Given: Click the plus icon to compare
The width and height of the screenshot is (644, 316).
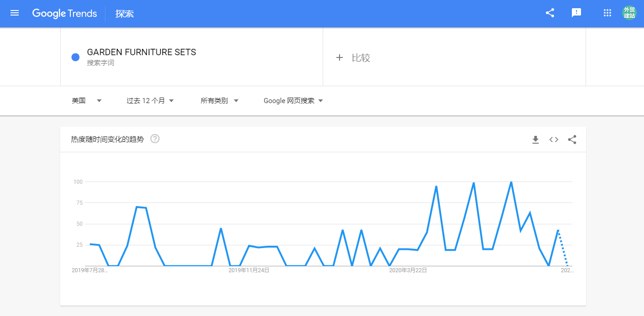Looking at the screenshot, I should coord(339,57).
